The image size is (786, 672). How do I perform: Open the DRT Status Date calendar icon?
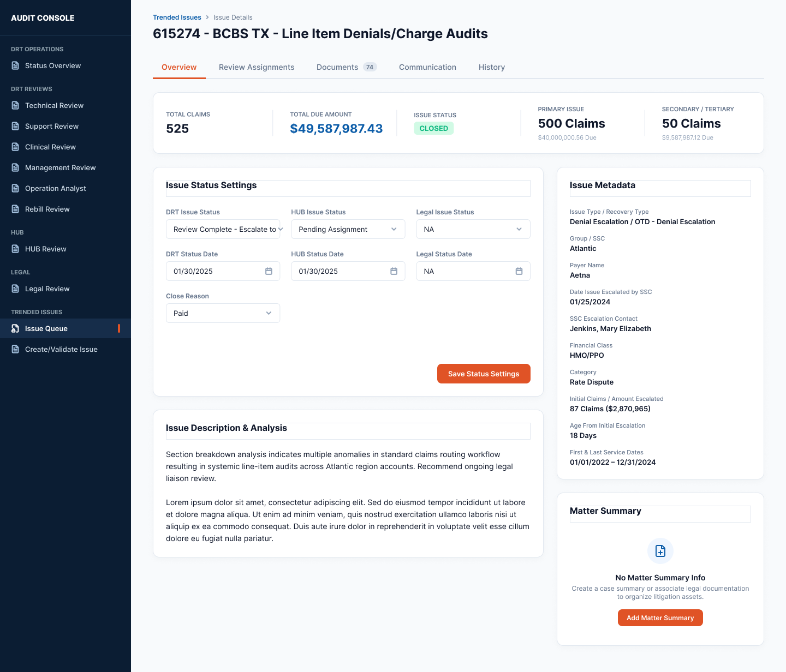(x=269, y=271)
